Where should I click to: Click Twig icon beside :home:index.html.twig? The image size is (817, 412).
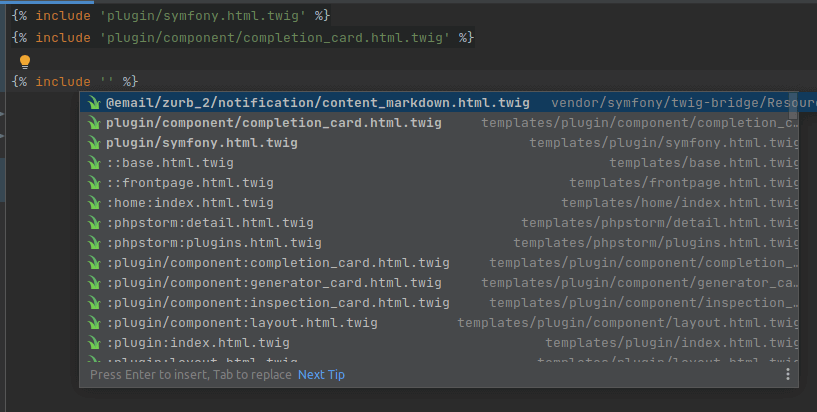pos(94,203)
